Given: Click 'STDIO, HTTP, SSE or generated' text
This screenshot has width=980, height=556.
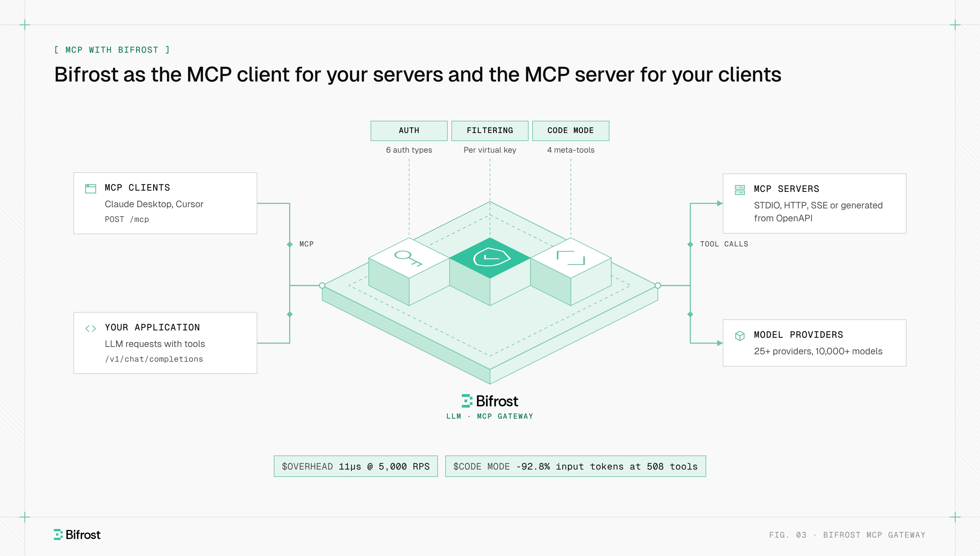Looking at the screenshot, I should (818, 205).
